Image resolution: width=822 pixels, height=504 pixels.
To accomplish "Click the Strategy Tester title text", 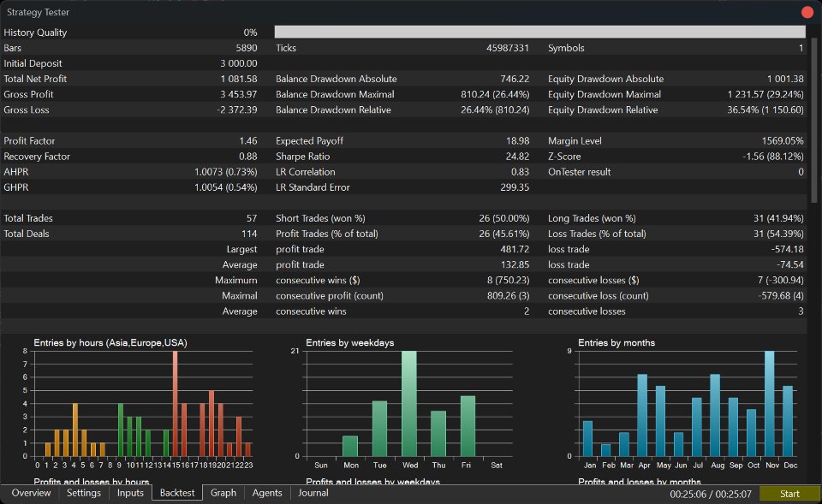I will (x=38, y=12).
